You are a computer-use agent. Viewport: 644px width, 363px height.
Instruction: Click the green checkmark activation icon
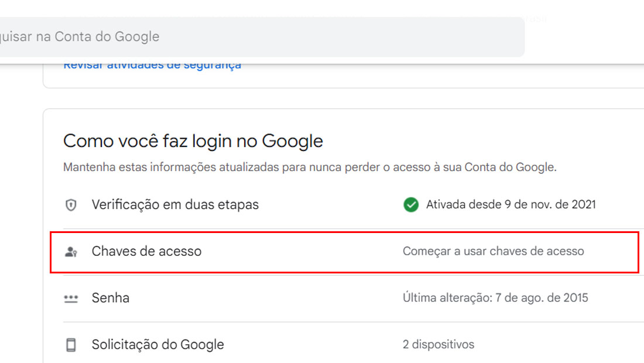[411, 204]
